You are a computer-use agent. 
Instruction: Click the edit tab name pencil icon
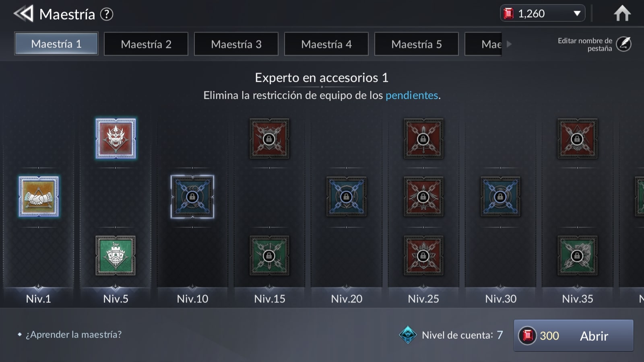(623, 44)
